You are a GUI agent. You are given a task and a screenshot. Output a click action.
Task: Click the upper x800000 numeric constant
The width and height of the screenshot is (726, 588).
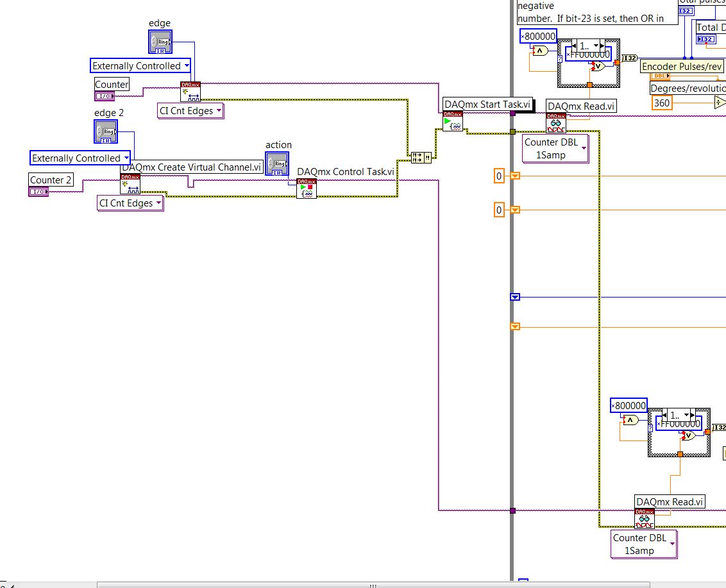(x=538, y=36)
